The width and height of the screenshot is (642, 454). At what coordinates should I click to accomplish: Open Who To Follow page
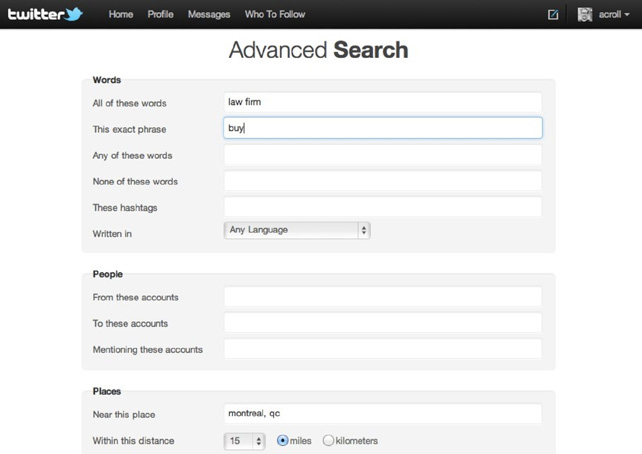pos(275,15)
